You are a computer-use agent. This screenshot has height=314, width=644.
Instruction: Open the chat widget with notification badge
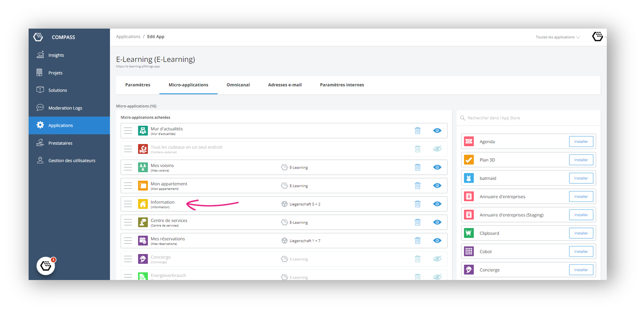46,266
